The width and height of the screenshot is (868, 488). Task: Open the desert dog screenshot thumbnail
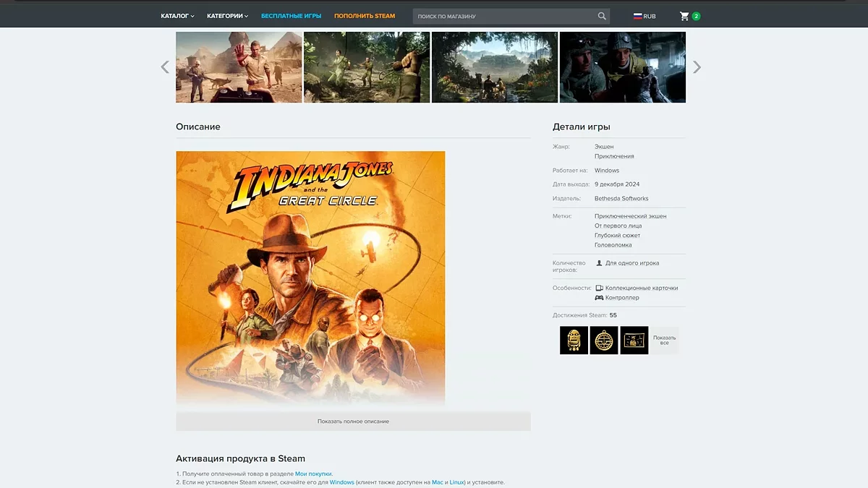click(x=239, y=67)
